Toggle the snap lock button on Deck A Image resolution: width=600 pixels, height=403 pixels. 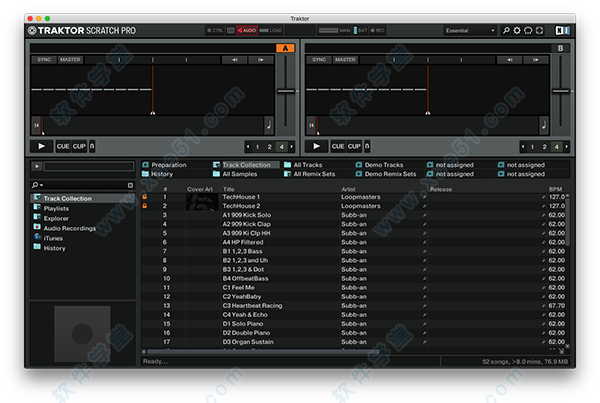pyautogui.click(x=92, y=146)
